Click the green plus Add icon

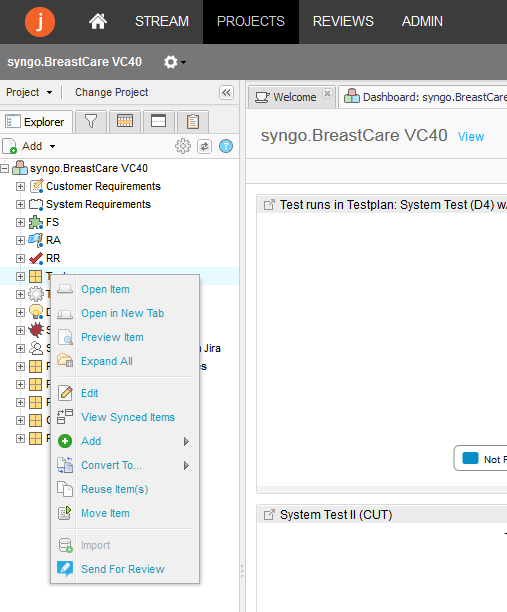(65, 441)
